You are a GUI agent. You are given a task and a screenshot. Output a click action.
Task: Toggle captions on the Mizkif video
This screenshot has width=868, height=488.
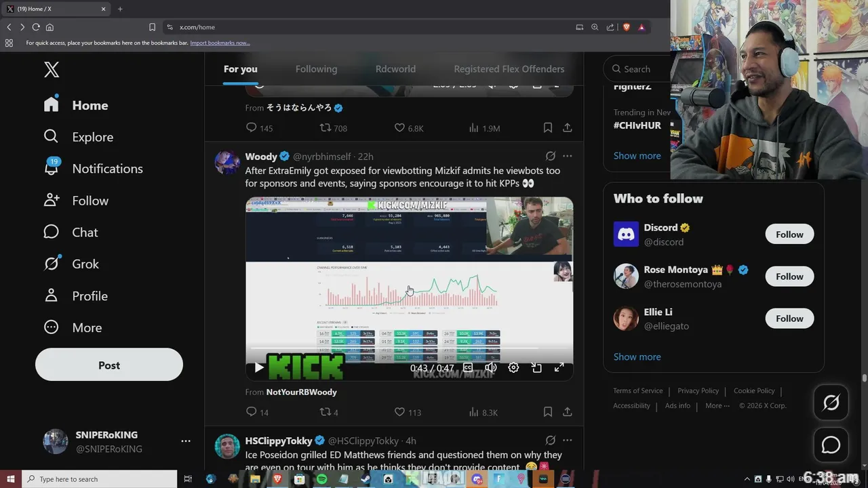pyautogui.click(x=468, y=368)
